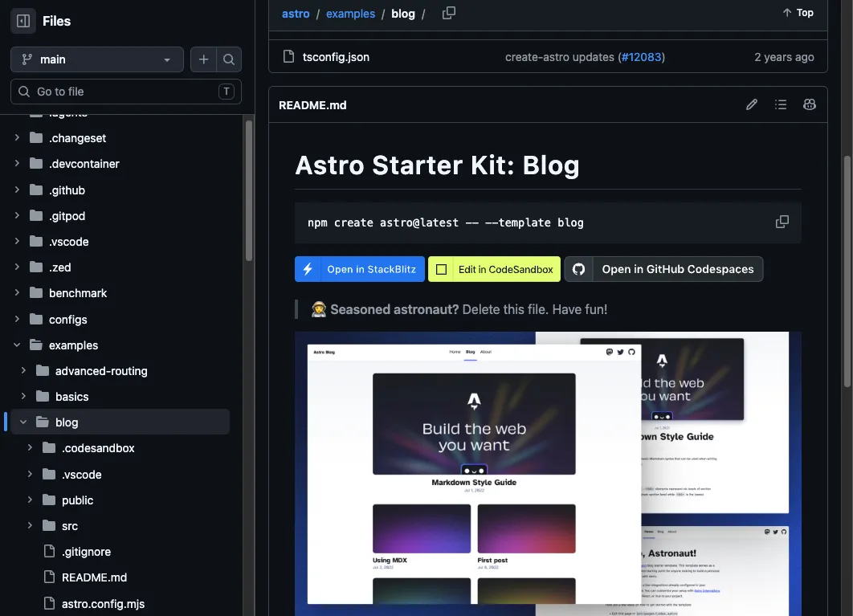Expand the public folder chevron

(30, 500)
